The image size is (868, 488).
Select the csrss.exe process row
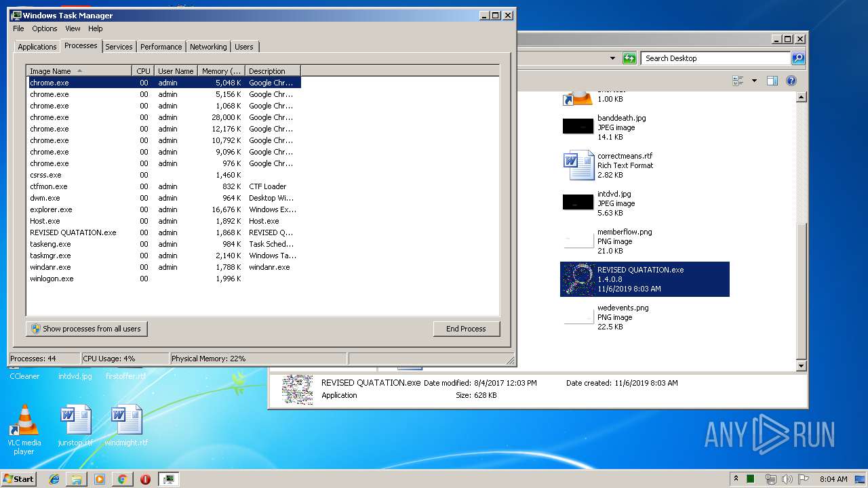tap(163, 175)
